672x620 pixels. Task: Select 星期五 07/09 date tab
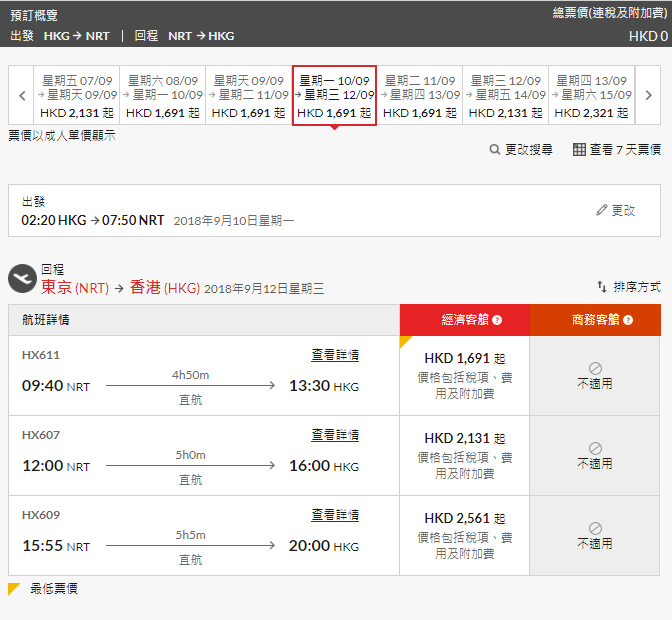point(77,96)
